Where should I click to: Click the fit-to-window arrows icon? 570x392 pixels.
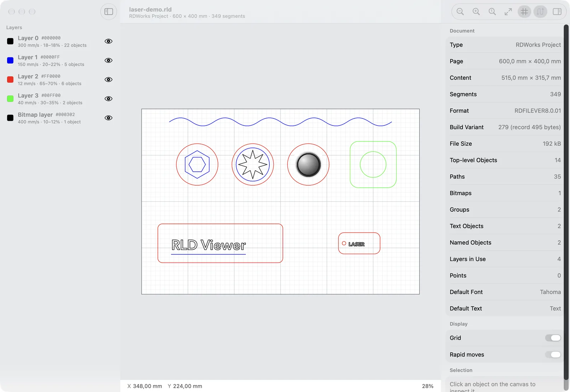pyautogui.click(x=508, y=12)
